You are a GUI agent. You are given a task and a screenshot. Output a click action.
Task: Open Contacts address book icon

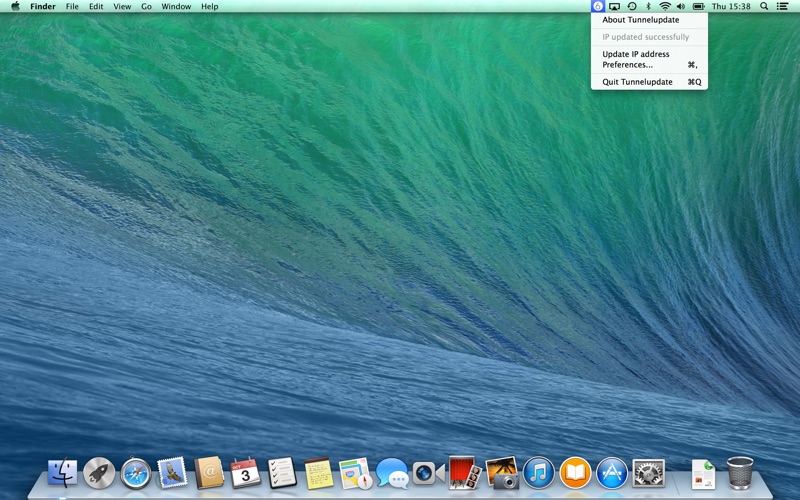[x=209, y=473]
